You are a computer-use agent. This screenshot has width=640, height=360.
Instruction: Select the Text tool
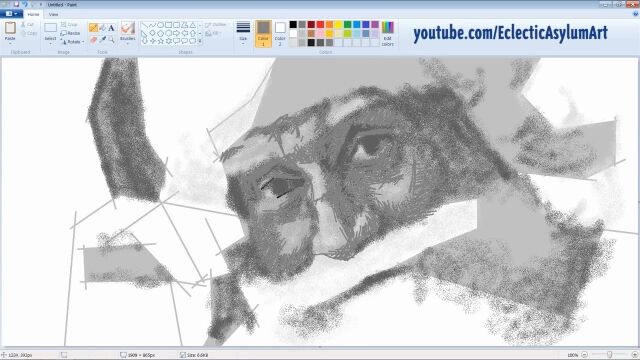(x=111, y=28)
